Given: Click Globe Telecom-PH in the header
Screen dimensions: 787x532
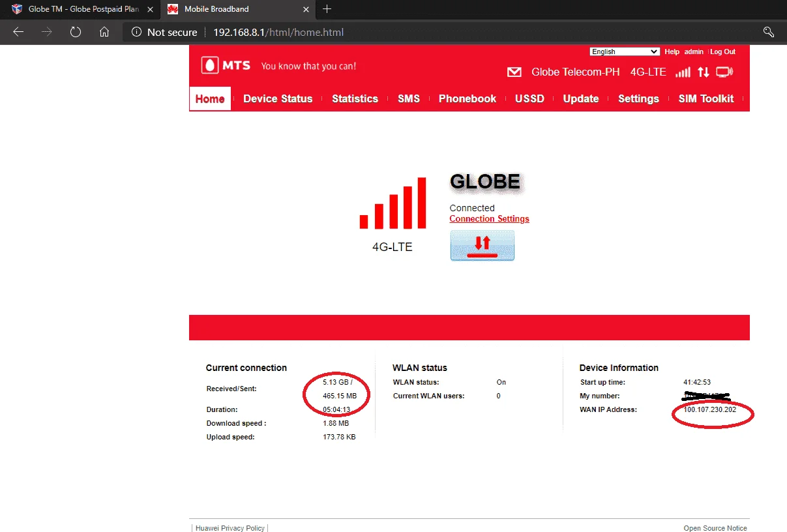Looking at the screenshot, I should [576, 72].
